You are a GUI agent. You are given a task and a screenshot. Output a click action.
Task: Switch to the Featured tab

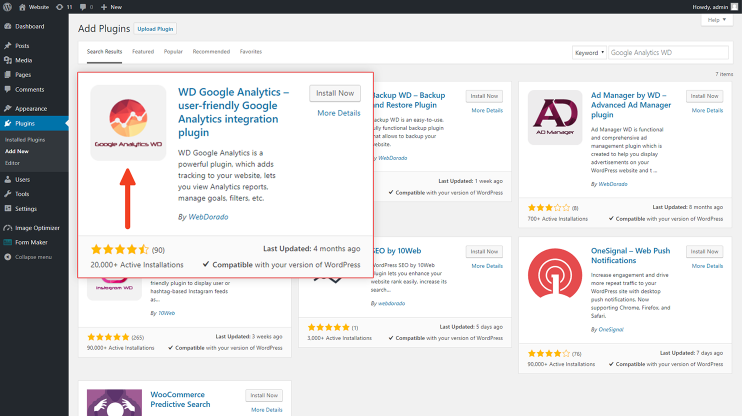point(143,52)
